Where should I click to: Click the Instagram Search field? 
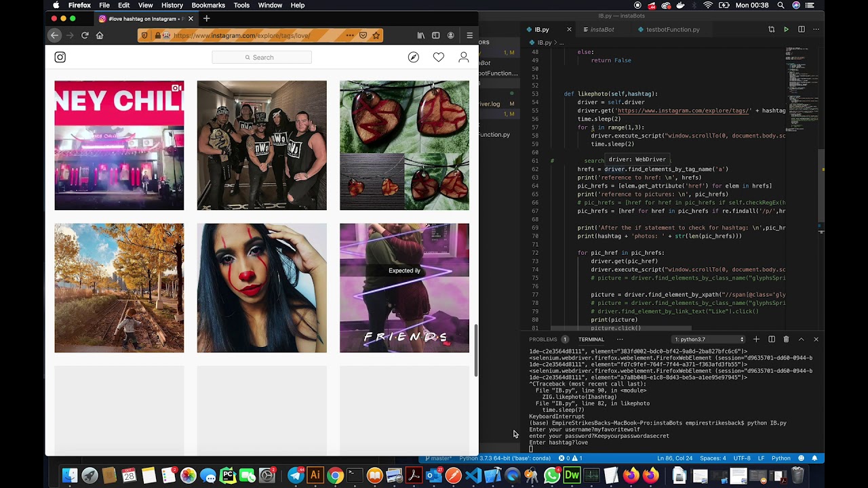pyautogui.click(x=262, y=58)
